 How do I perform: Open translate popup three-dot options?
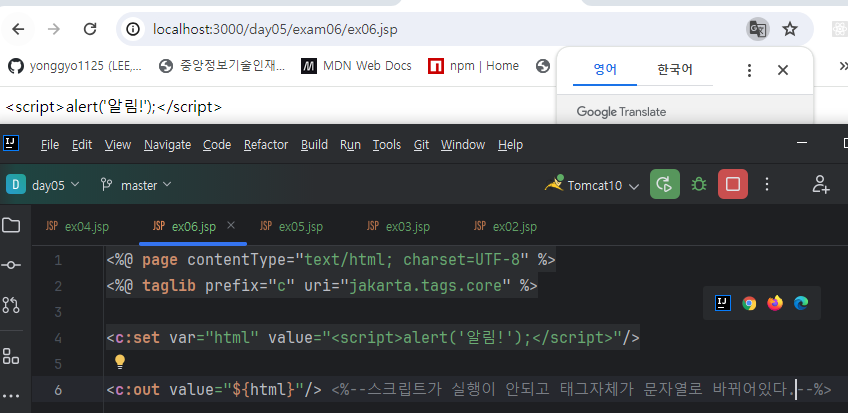tap(750, 70)
